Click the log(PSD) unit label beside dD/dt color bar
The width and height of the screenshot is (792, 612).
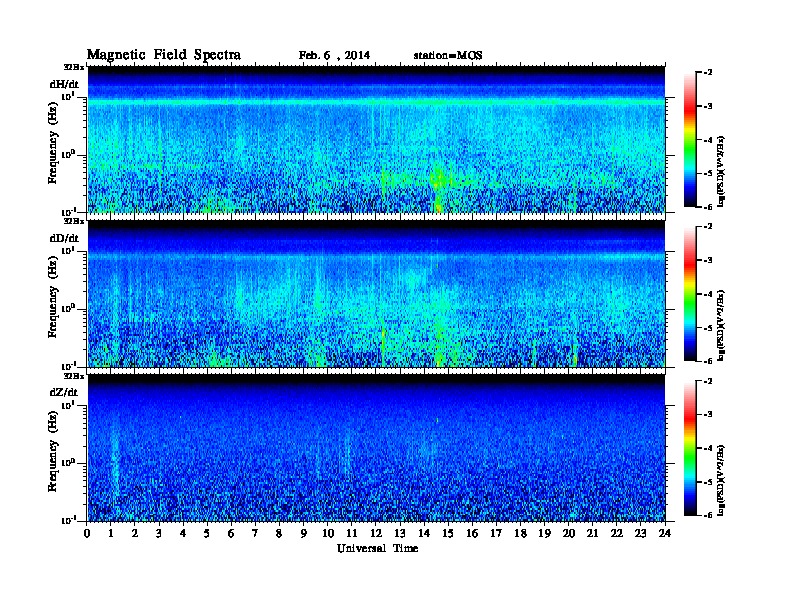[x=722, y=326]
